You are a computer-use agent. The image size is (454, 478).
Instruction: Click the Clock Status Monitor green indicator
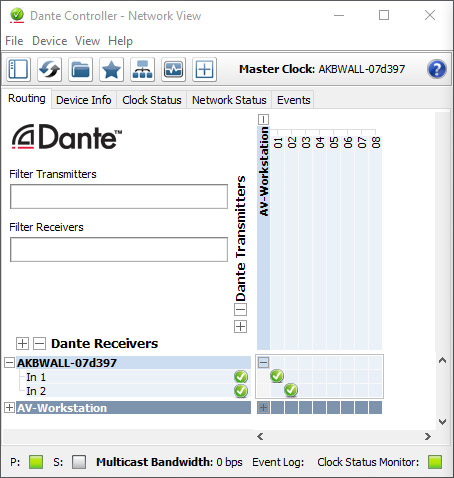pyautogui.click(x=435, y=462)
